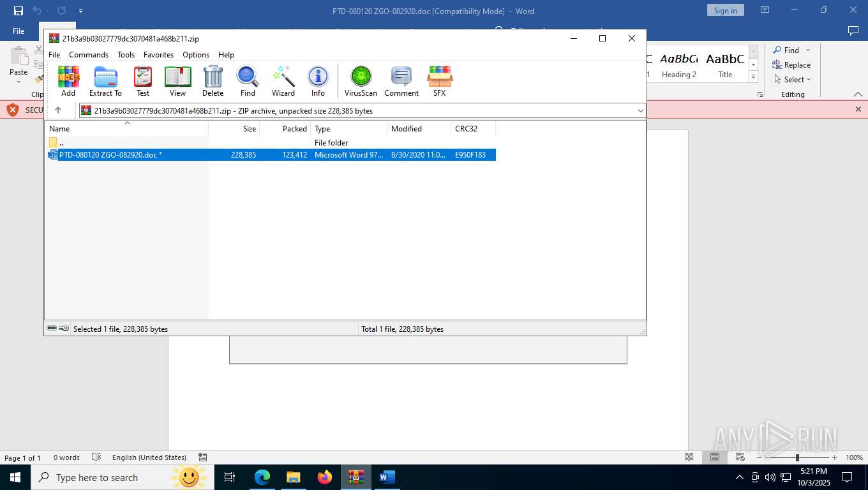Dismiss the security warning bar
Viewport: 868px width, 490px height.
coord(858,109)
